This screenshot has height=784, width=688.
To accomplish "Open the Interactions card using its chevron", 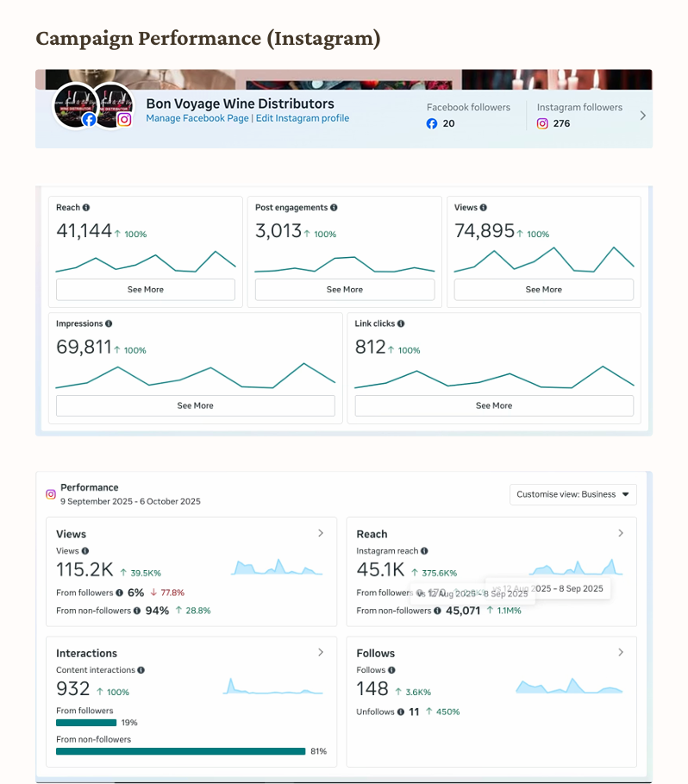I will [321, 653].
